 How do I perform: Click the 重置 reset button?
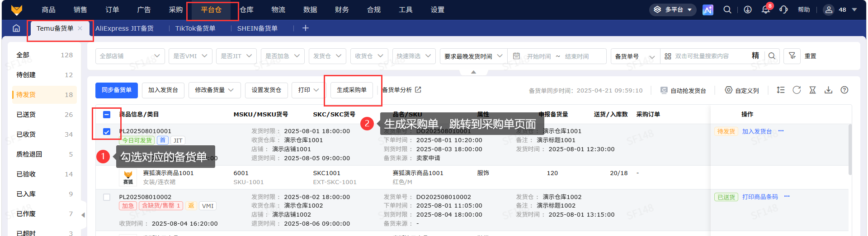[810, 56]
